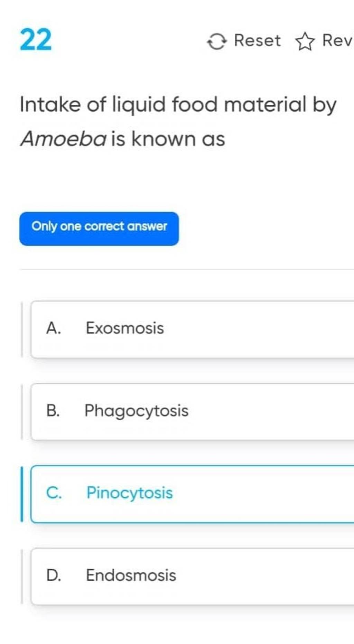
Task: Click the Pinocytosis answer text
Action: pos(130,493)
